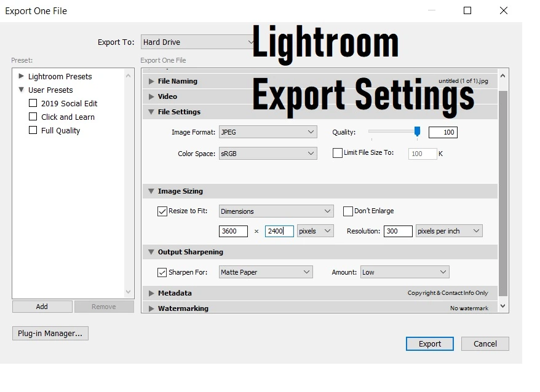Uncheck the Sharpen For checkbox

(x=162, y=272)
